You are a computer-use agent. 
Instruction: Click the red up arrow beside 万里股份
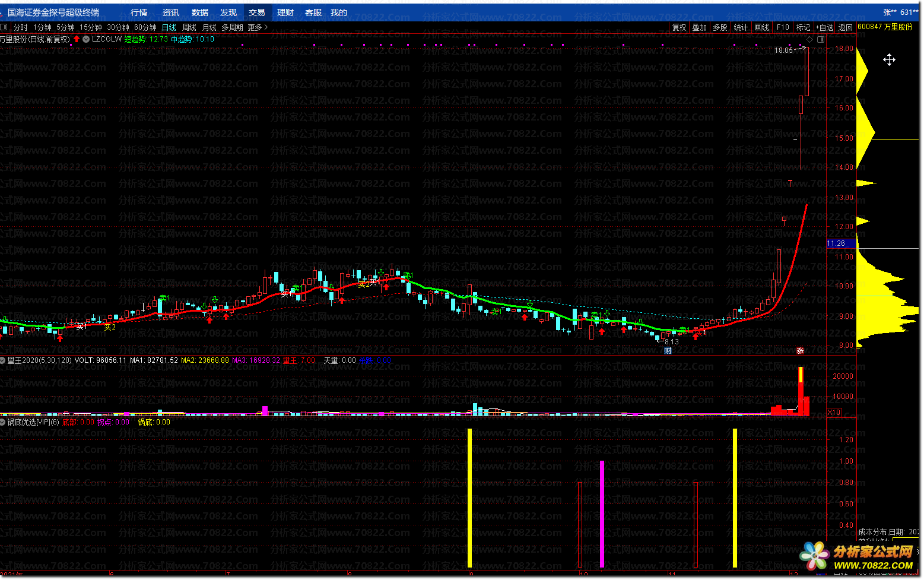[77, 39]
